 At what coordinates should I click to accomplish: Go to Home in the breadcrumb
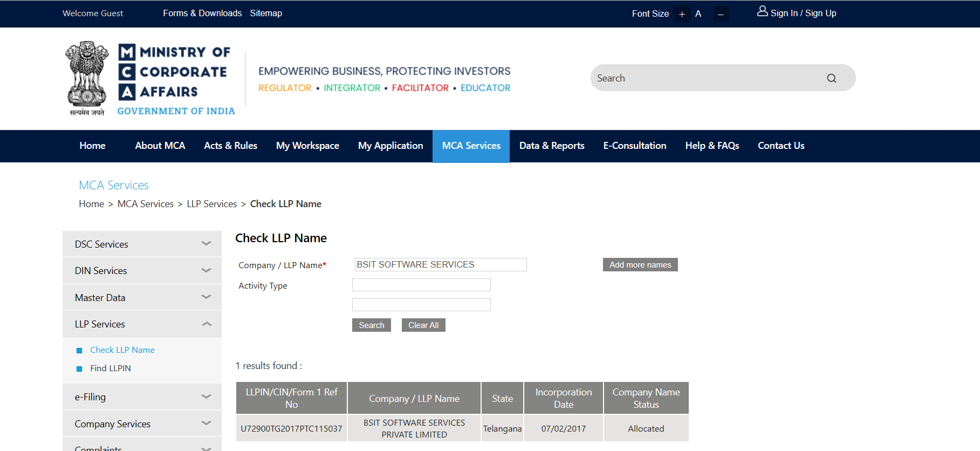(91, 204)
